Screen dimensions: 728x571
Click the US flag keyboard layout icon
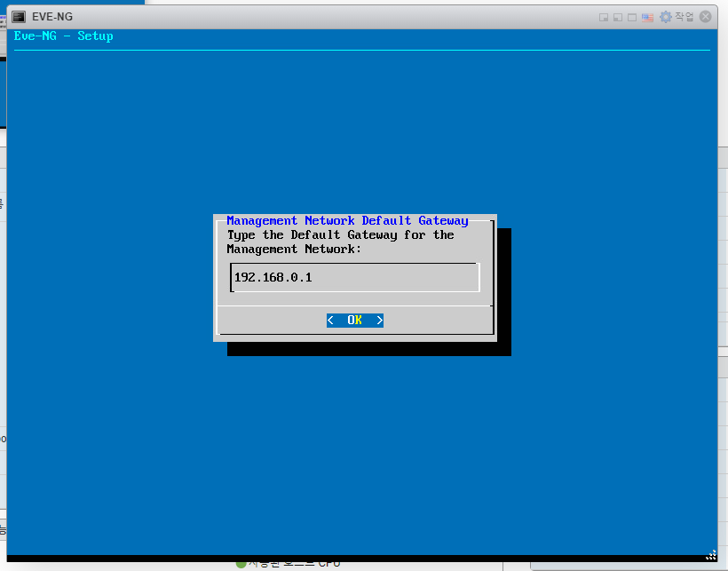coord(647,18)
